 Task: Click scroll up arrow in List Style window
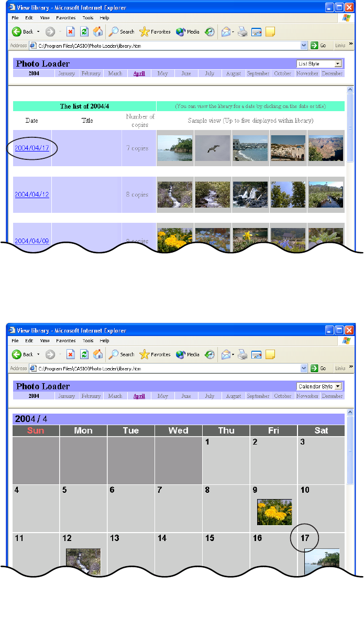point(350,90)
